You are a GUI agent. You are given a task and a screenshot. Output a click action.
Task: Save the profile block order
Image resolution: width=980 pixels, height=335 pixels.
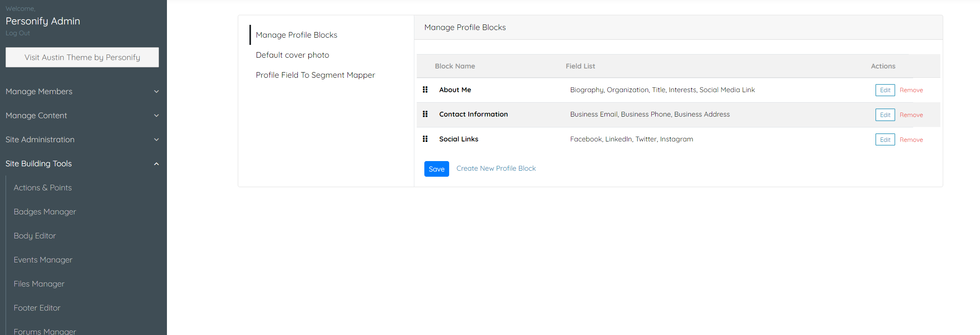tap(437, 169)
